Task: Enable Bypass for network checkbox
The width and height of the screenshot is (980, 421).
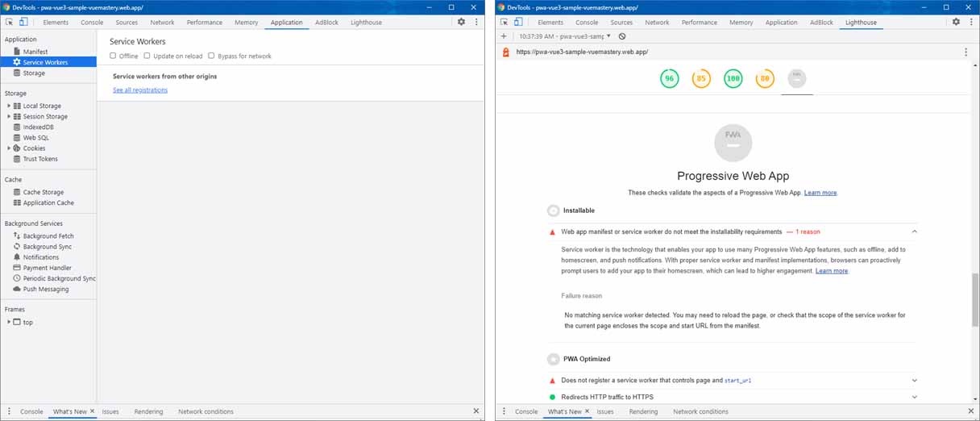Action: [211, 56]
